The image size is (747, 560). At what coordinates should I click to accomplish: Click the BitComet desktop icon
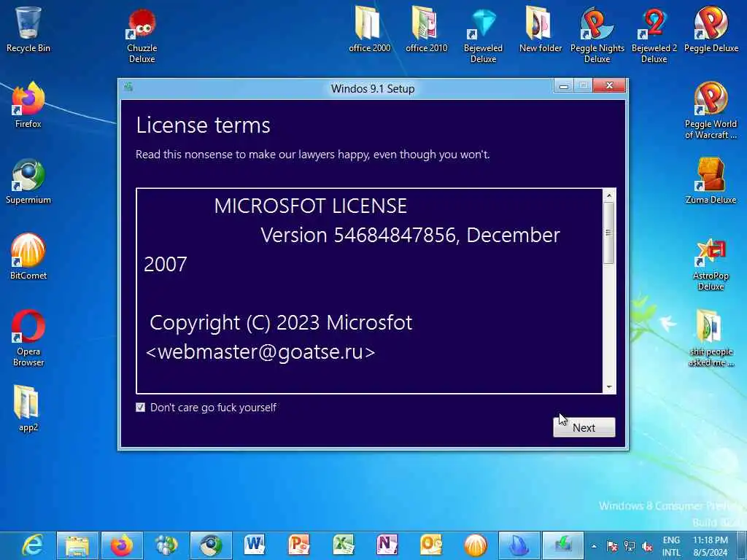click(28, 257)
